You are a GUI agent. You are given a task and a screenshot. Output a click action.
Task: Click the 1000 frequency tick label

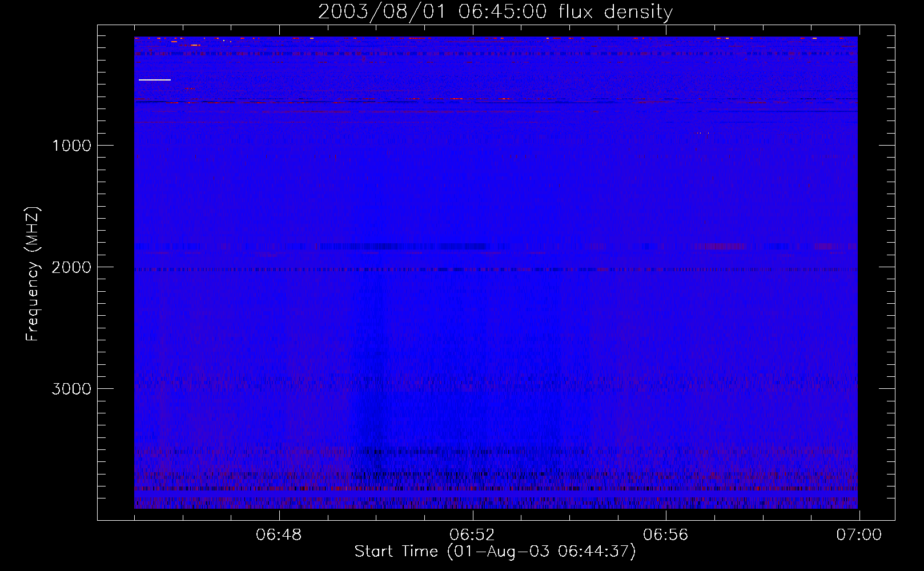71,146
